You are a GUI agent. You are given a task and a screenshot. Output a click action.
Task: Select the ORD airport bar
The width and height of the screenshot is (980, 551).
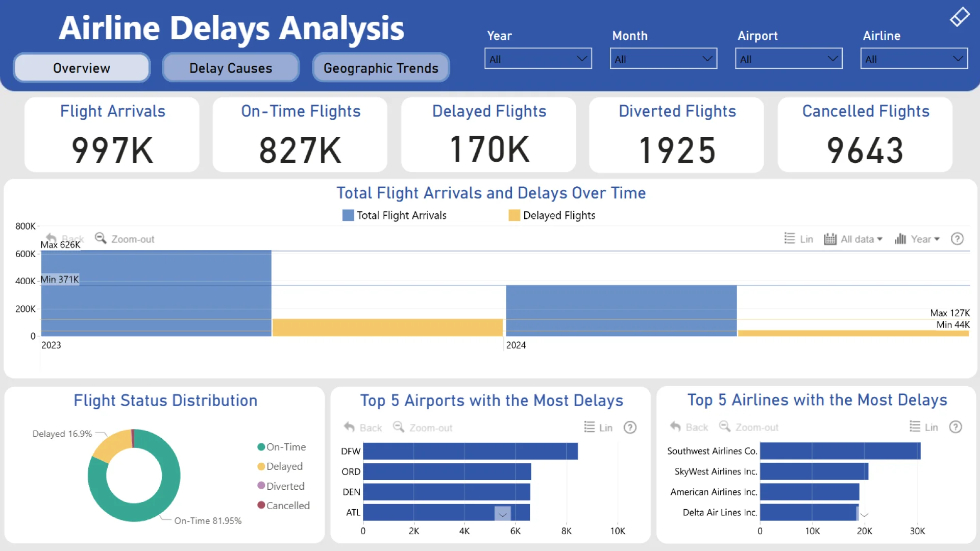tap(447, 471)
